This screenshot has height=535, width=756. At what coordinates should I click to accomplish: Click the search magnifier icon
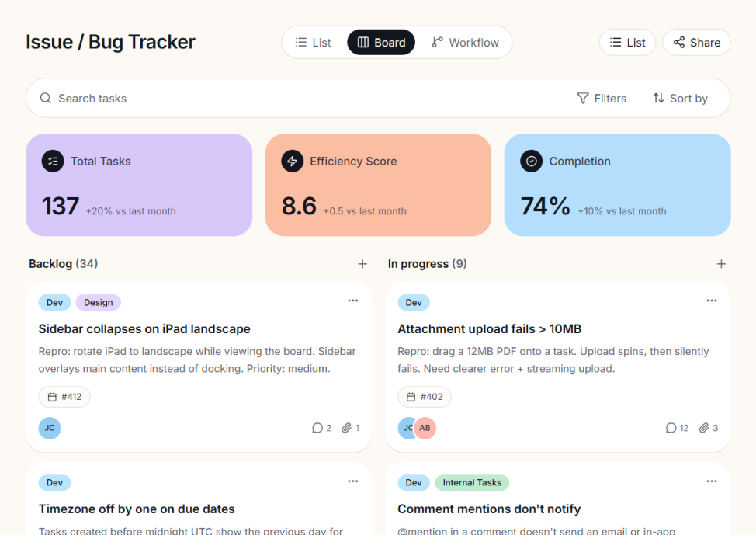click(46, 99)
